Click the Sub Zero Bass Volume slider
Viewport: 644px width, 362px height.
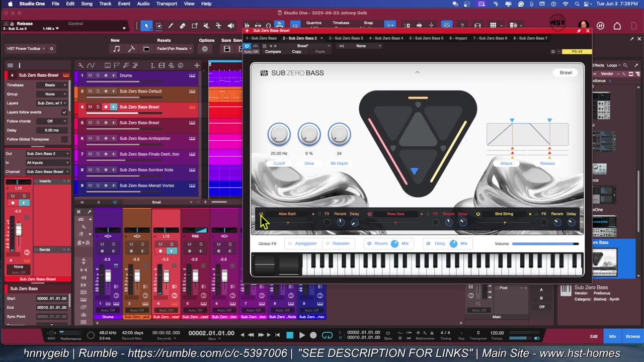coord(545,244)
